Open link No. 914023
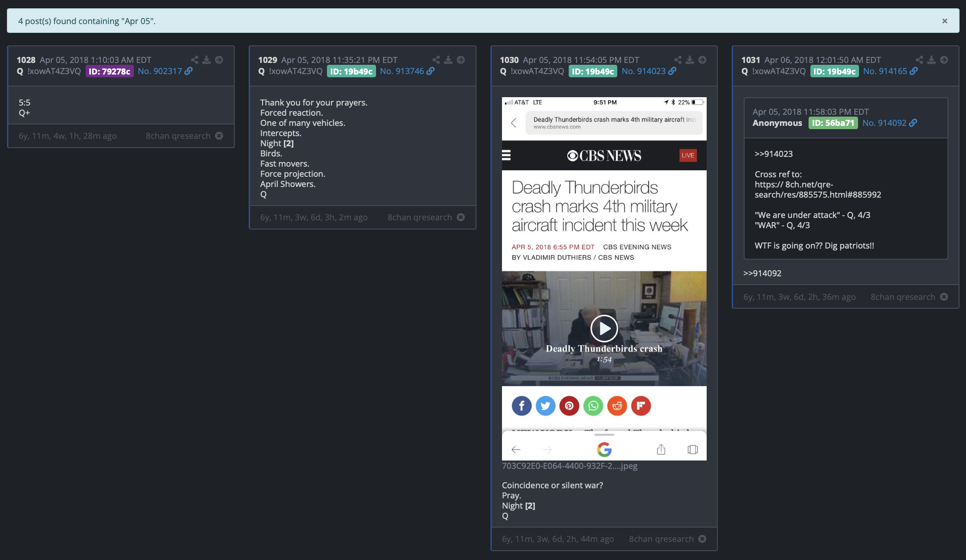The height and width of the screenshot is (560, 966). [x=649, y=71]
